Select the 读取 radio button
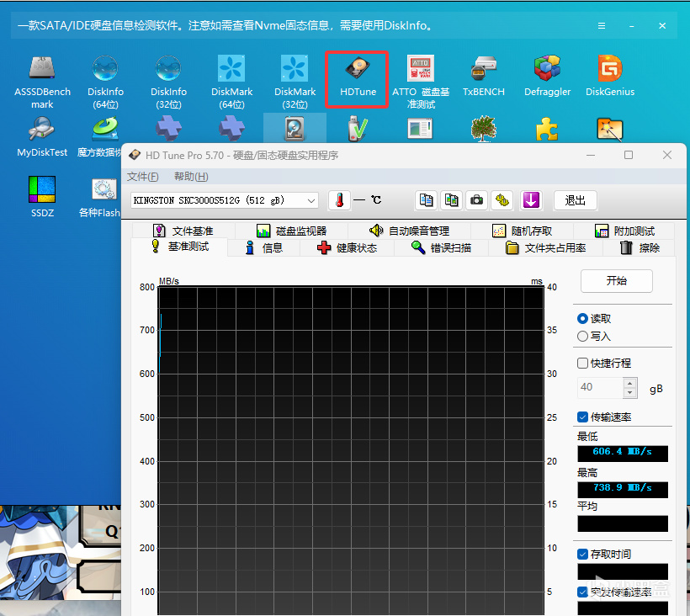Viewport: 690px width, 616px height. [582, 319]
